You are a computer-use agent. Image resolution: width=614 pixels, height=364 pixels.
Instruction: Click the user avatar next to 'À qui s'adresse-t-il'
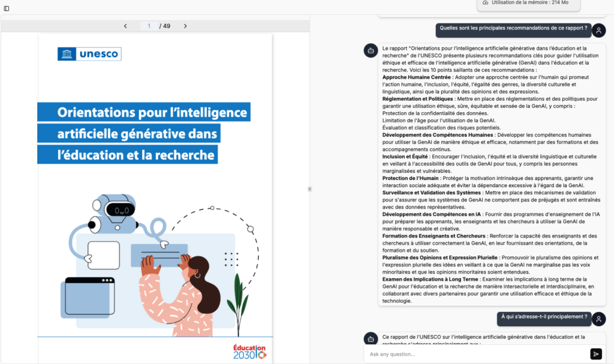coord(598,319)
